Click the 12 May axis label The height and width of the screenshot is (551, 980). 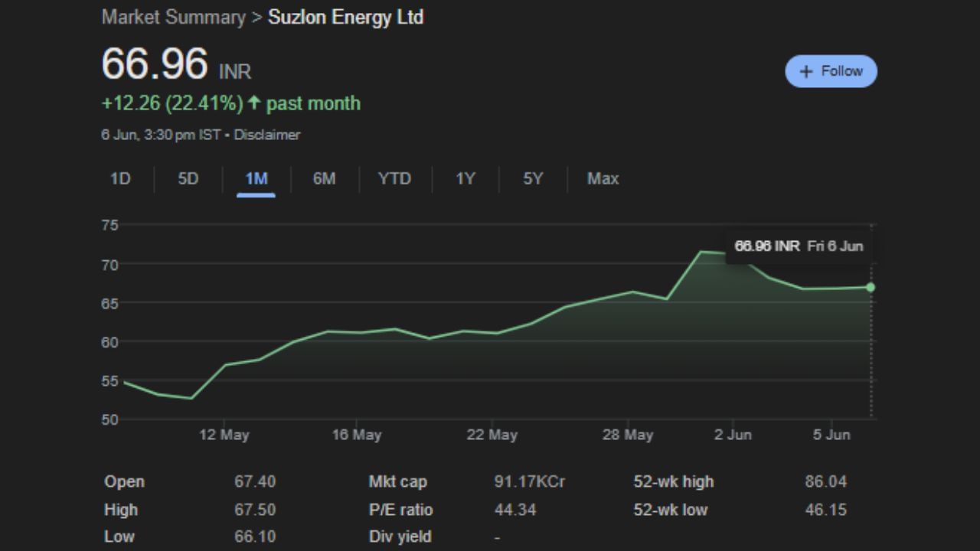[x=224, y=435]
